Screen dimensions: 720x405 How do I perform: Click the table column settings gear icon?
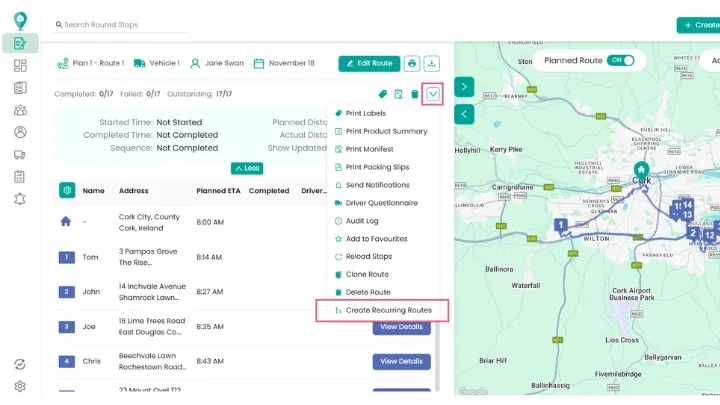pyautogui.click(x=67, y=190)
